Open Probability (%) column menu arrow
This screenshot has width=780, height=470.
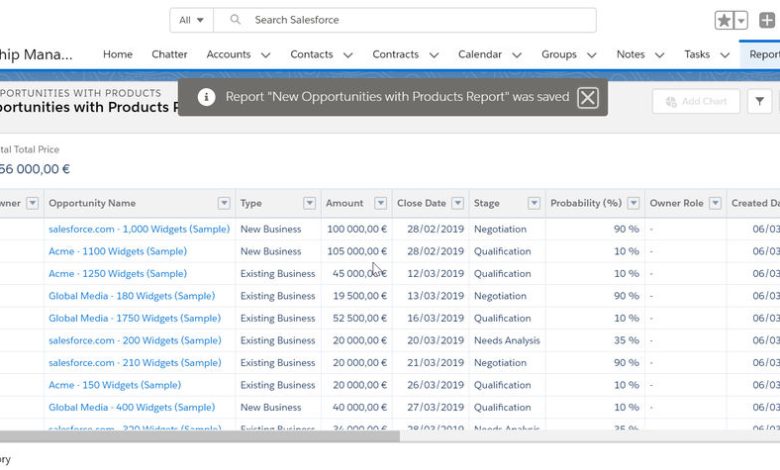pyautogui.click(x=633, y=203)
